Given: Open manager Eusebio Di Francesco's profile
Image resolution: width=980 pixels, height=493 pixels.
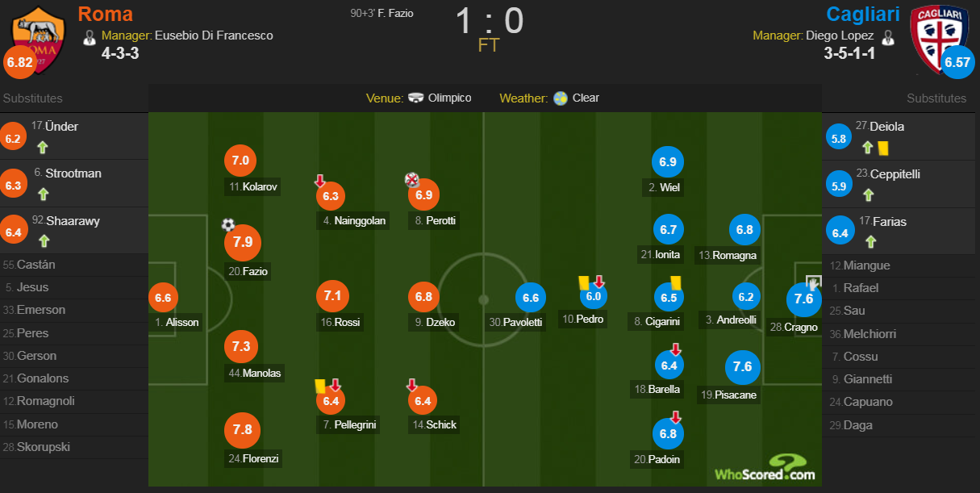Looking at the screenshot, I should click(214, 36).
